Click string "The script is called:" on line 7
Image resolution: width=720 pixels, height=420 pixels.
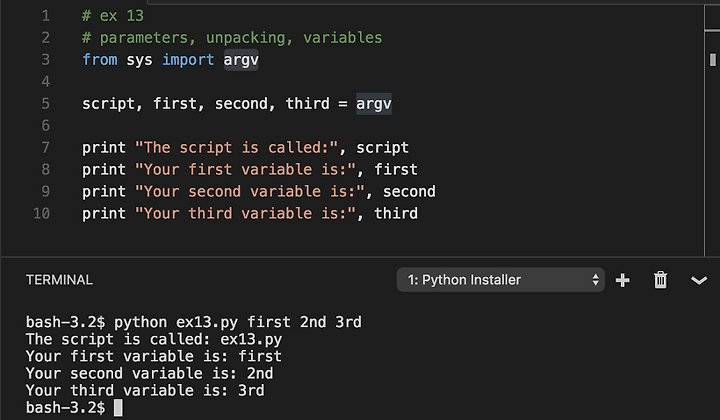tap(236, 147)
